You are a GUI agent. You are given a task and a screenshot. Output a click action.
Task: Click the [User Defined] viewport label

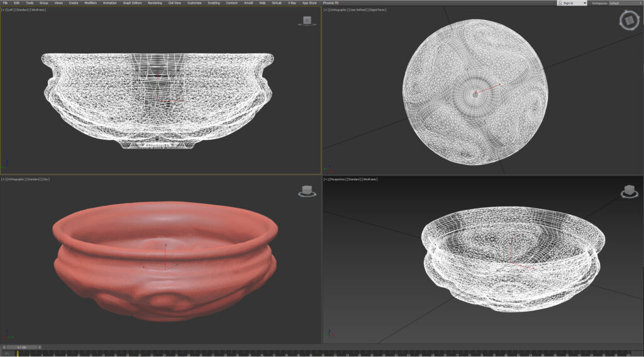pyautogui.click(x=357, y=10)
